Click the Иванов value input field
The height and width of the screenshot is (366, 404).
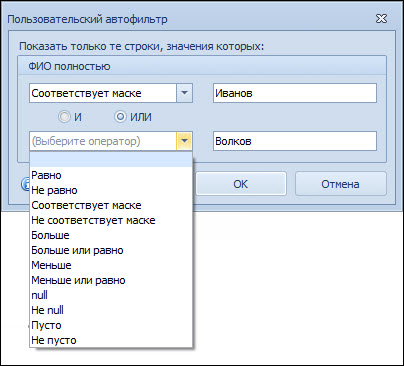point(295,93)
